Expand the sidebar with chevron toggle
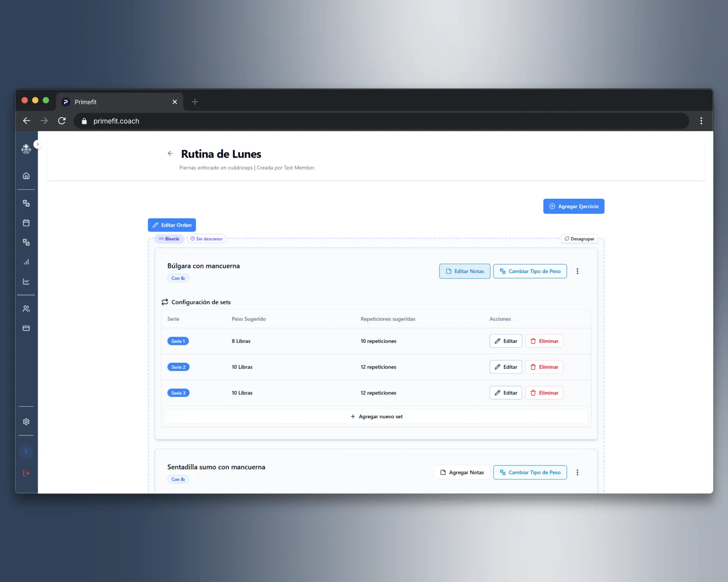 click(x=38, y=144)
